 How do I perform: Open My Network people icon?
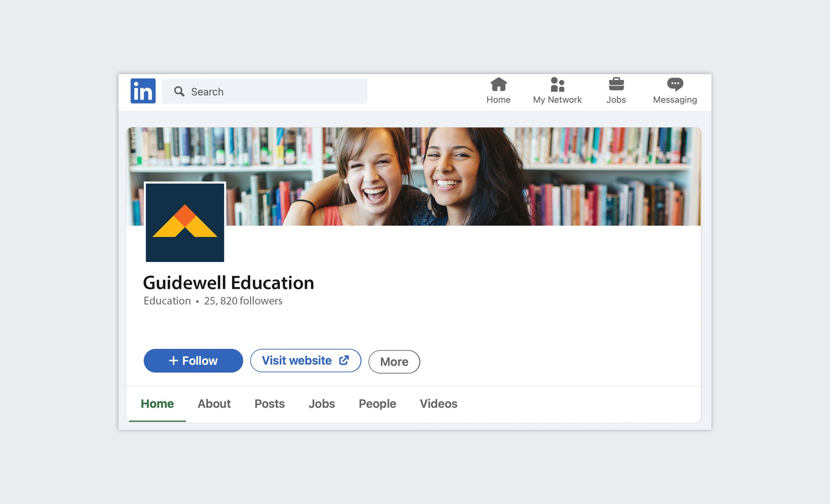tap(557, 84)
